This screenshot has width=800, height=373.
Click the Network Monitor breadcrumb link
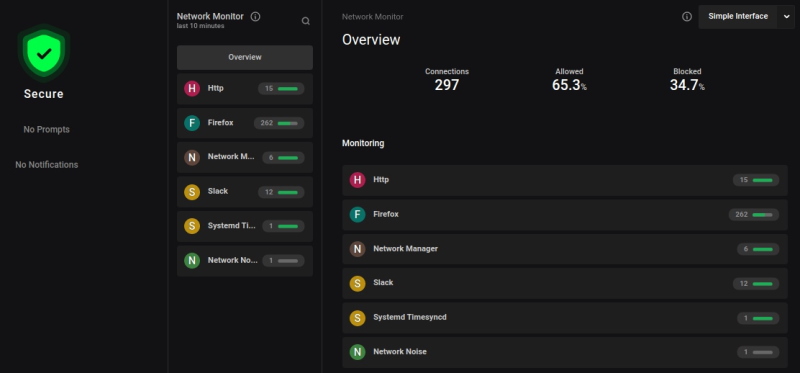click(x=372, y=17)
